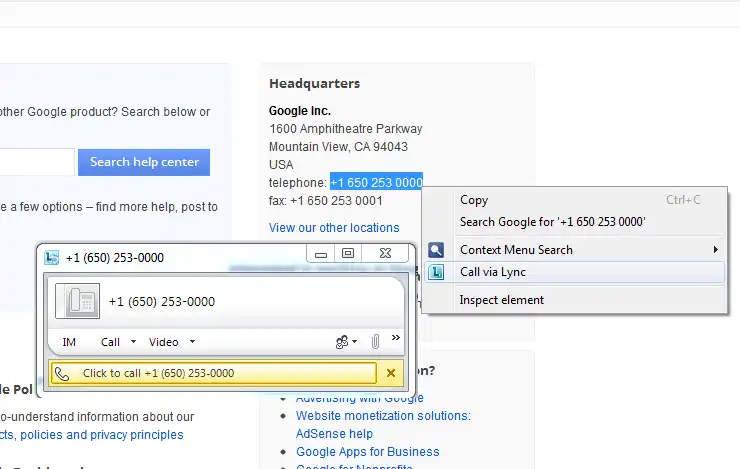
Task: Click the Headquarters heading
Action: click(314, 84)
